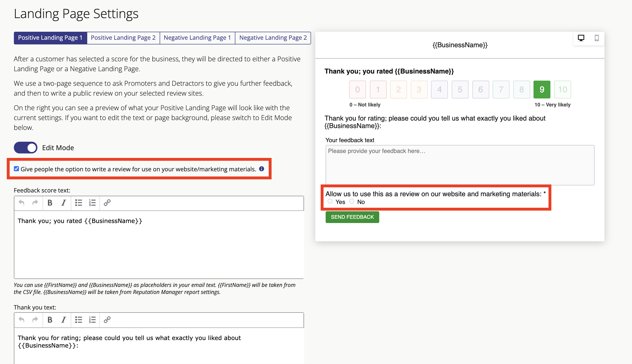Select score 1 in rating preview
This screenshot has height=364, width=632.
pyautogui.click(x=378, y=90)
